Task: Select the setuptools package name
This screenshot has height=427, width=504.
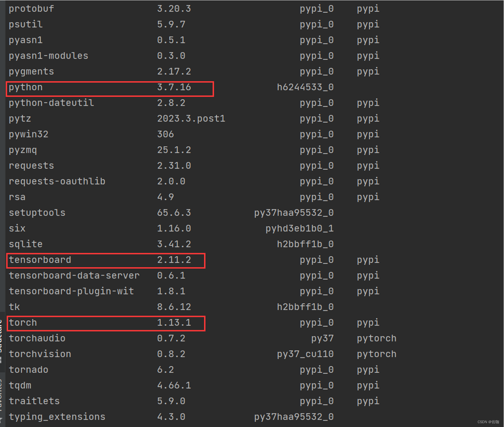Action: coord(37,213)
